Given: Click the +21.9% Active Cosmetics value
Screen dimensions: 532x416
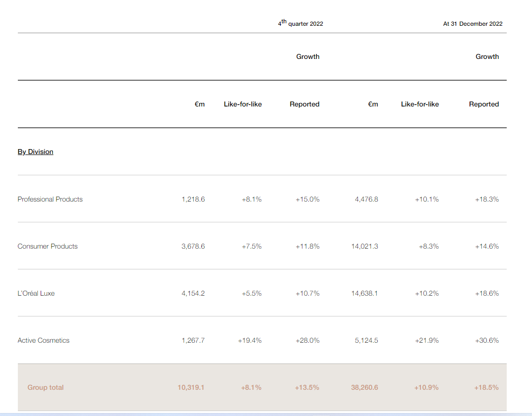Looking at the screenshot, I should pyautogui.click(x=427, y=340).
